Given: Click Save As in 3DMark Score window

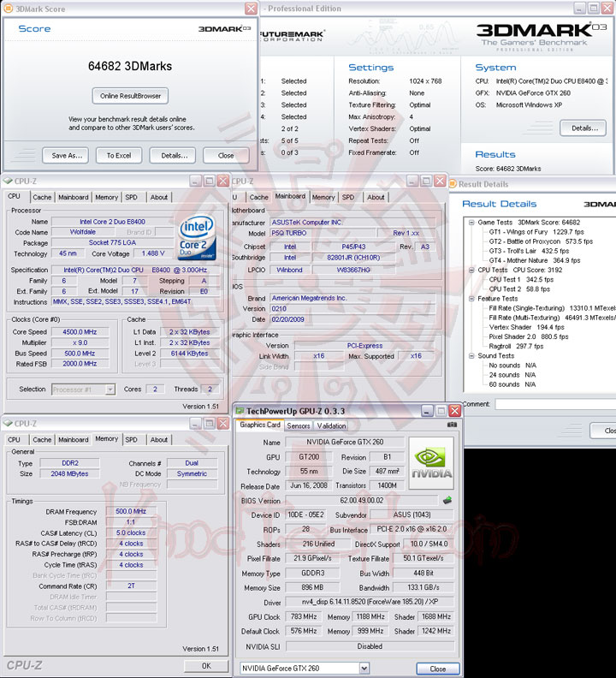Looking at the screenshot, I should point(65,156).
